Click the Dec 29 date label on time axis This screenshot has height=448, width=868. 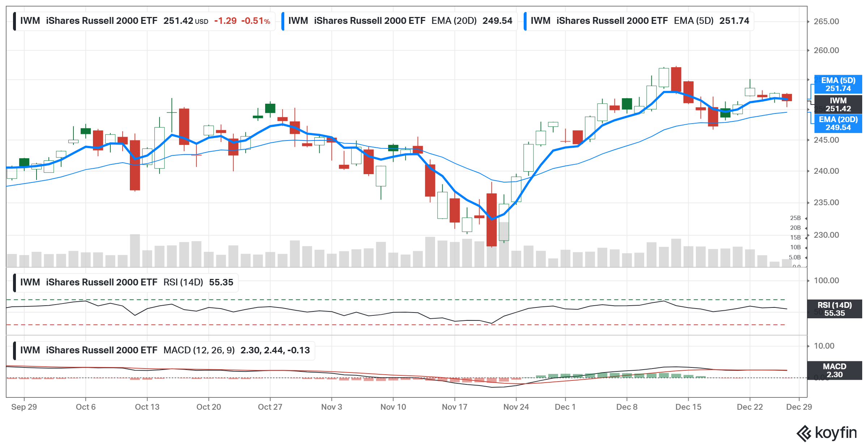799,407
